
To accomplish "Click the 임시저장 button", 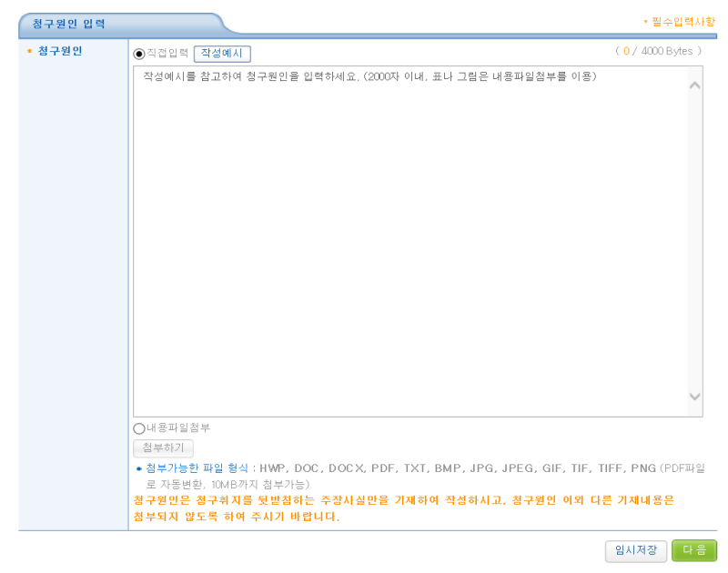I will [635, 551].
